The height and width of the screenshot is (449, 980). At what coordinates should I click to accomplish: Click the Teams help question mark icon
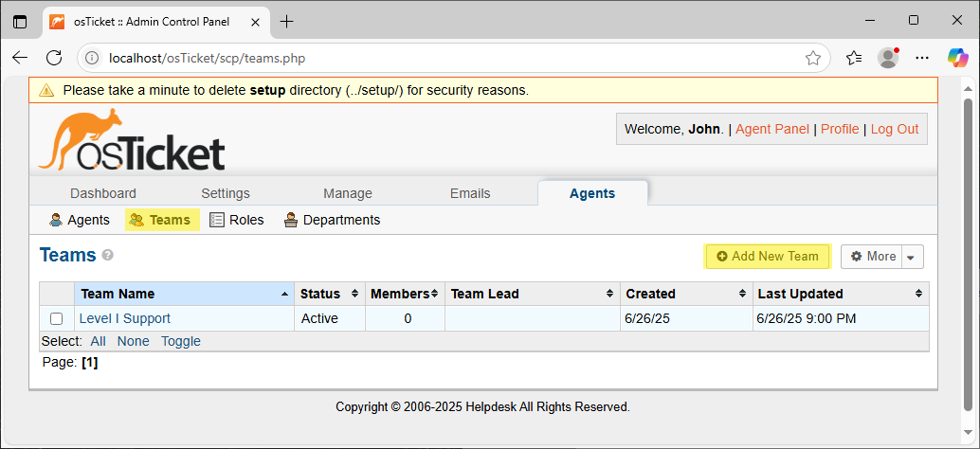[107, 255]
